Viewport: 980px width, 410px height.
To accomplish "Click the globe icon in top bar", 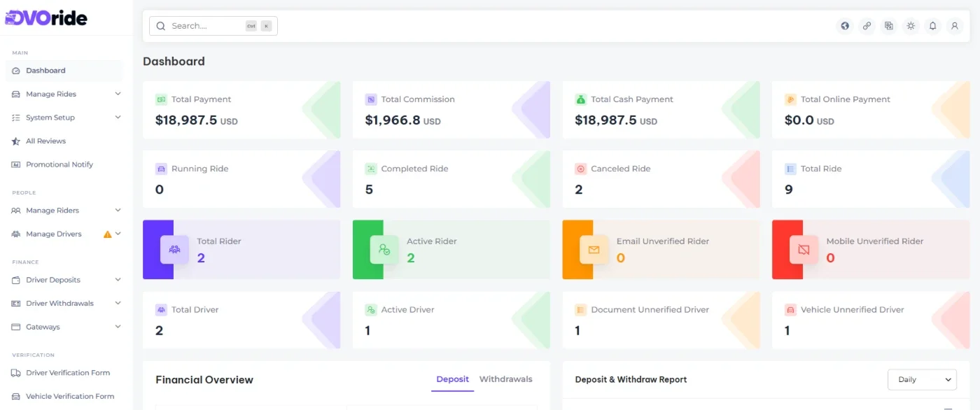I will click(845, 26).
